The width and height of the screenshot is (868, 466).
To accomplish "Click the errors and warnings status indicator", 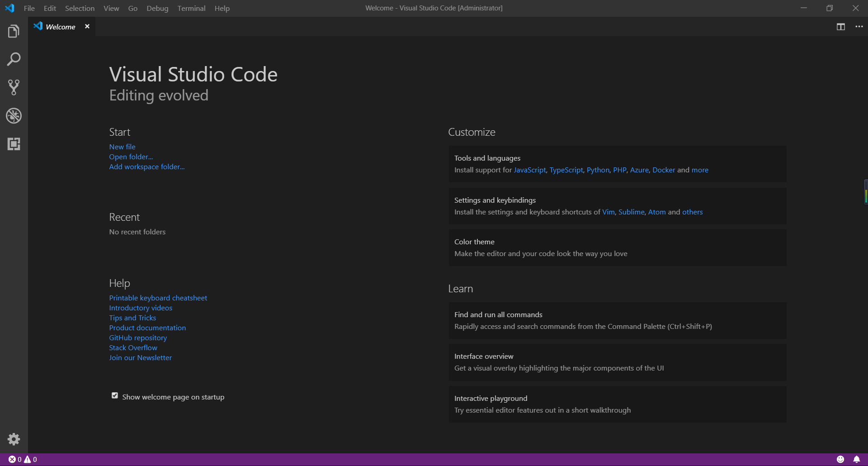I will click(23, 459).
